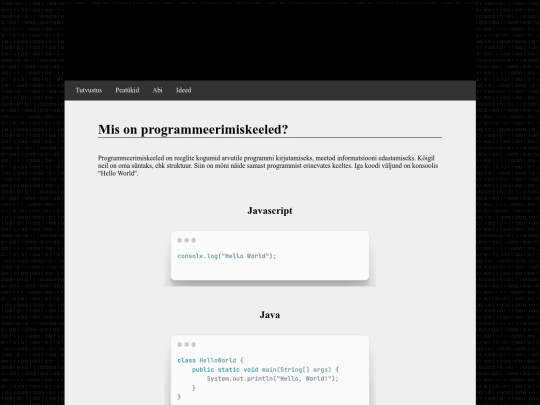
Task: Click the 'class HelloWorld {' code line
Action: (210, 360)
